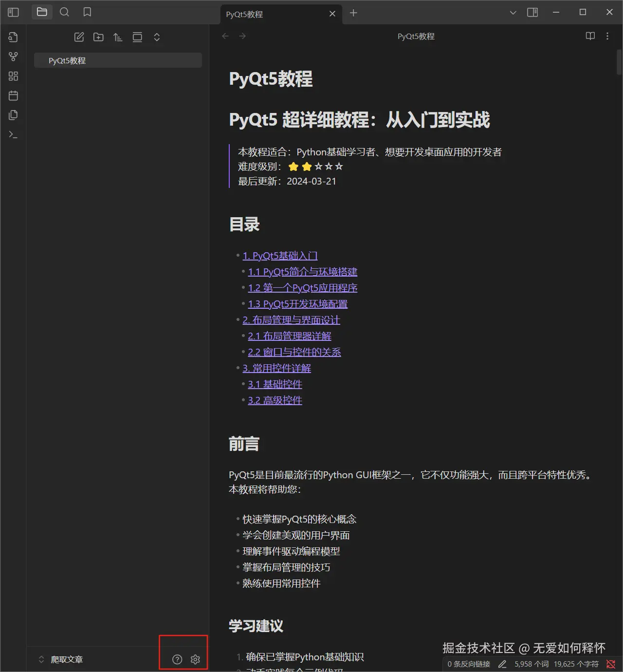The height and width of the screenshot is (672, 623).
Task: Jump to 2.2 窗口与控件的关系
Action: [x=294, y=352]
